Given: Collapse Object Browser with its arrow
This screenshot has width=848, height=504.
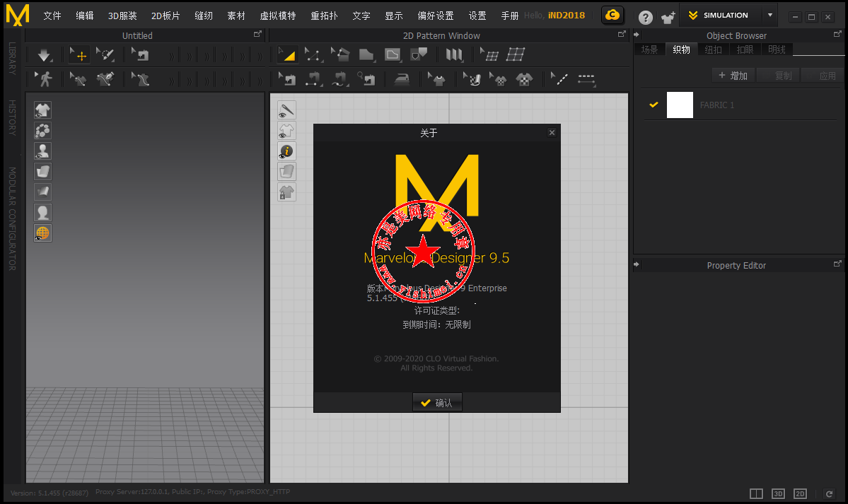Looking at the screenshot, I should [637, 35].
